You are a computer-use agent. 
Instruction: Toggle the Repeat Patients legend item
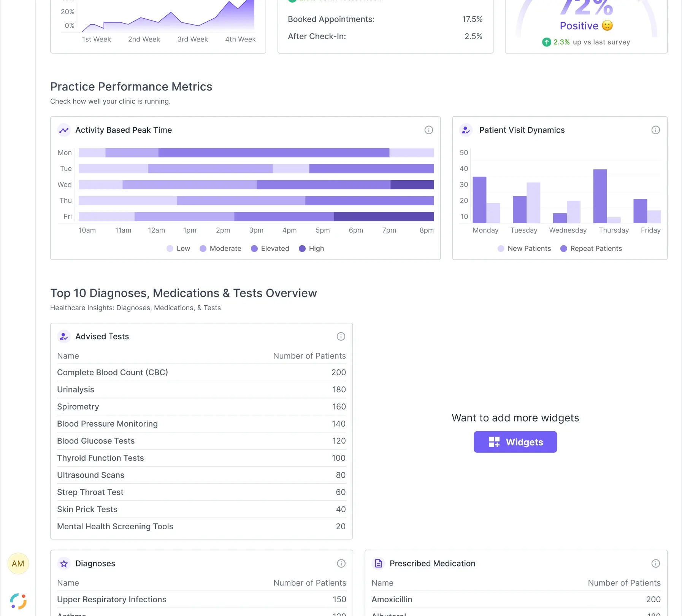tap(591, 249)
